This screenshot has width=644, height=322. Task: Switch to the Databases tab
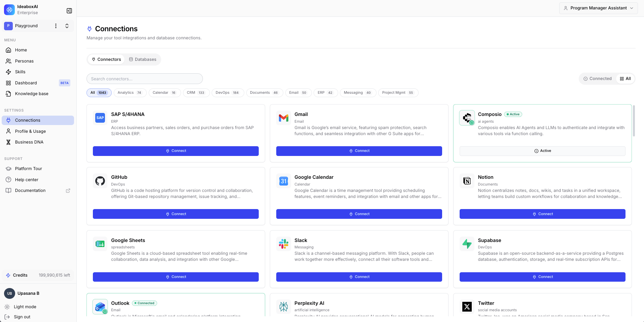142,59
